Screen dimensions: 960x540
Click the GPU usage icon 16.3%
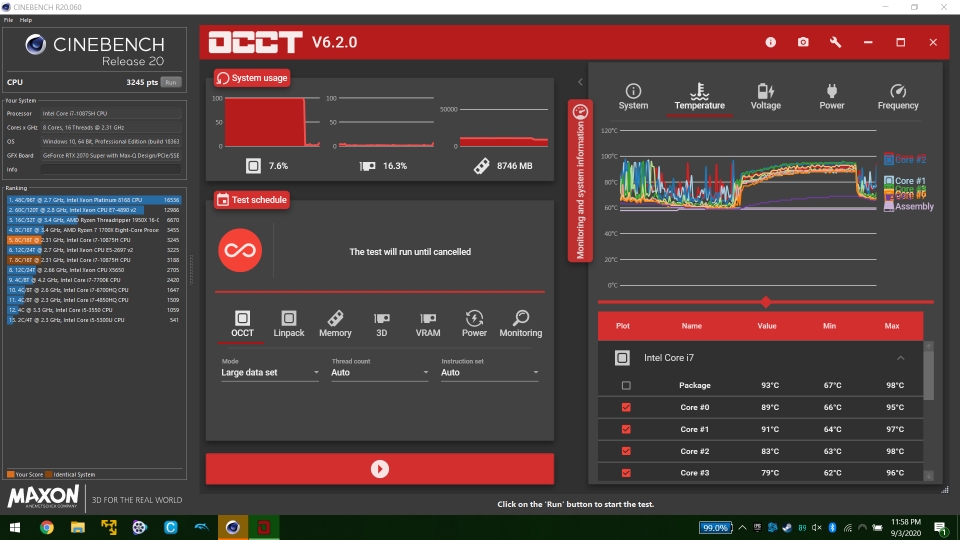click(367, 166)
